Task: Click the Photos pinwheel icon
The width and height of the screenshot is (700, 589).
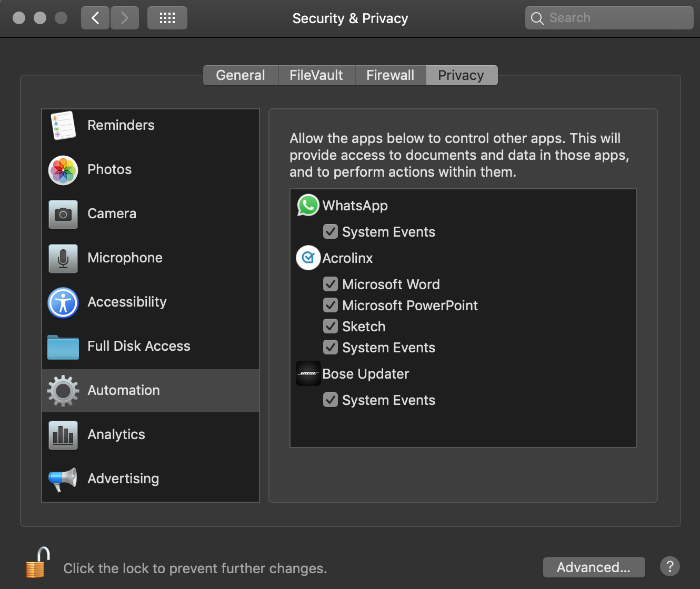Action: [x=63, y=170]
